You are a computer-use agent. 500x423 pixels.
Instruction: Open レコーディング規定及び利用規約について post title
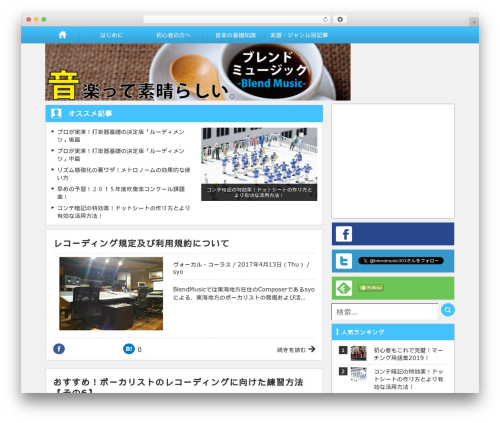[x=141, y=243]
